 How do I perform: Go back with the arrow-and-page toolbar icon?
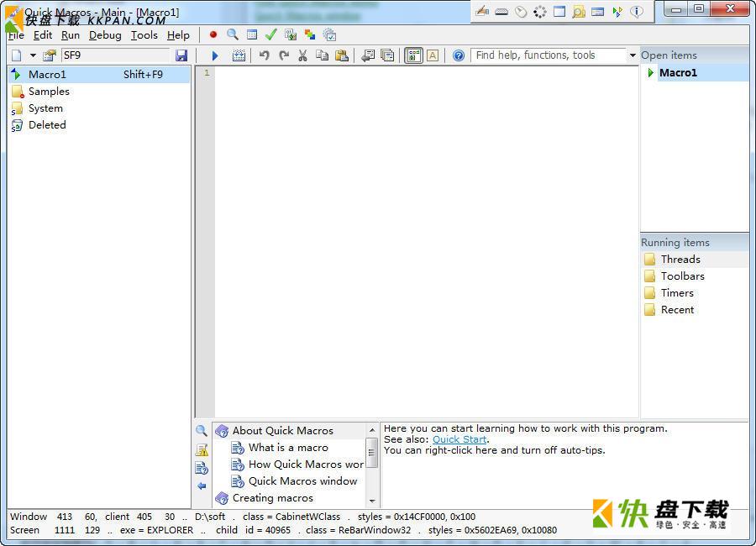point(368,55)
